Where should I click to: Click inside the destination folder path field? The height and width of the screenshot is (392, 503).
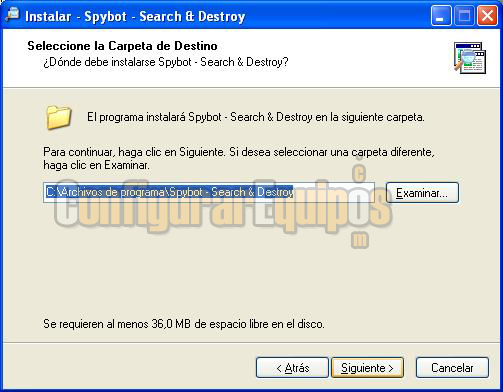209,192
